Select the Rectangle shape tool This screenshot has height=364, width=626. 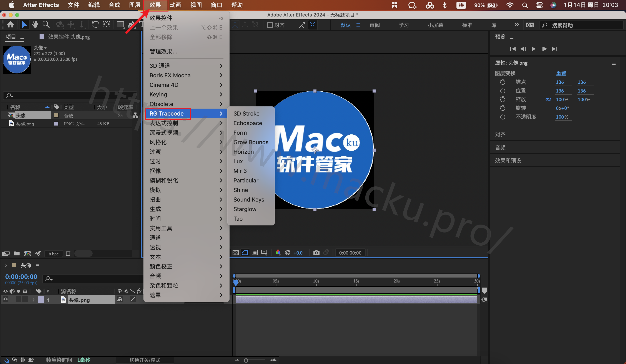(120, 25)
